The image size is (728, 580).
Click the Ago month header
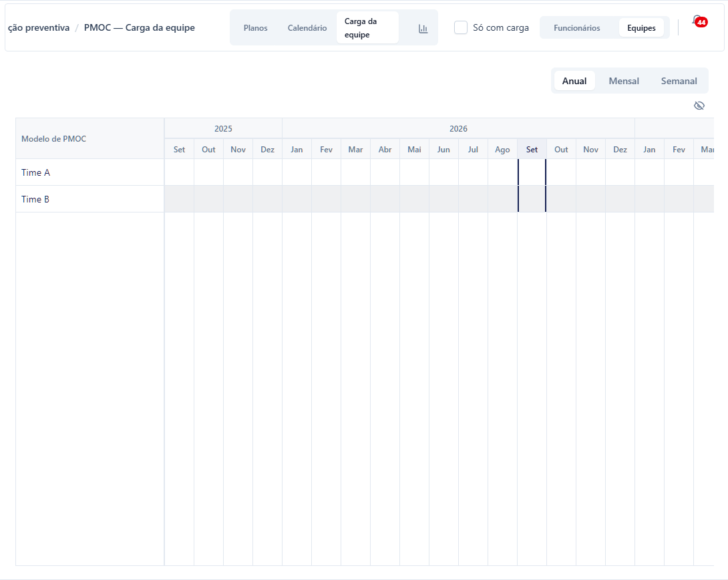point(502,150)
